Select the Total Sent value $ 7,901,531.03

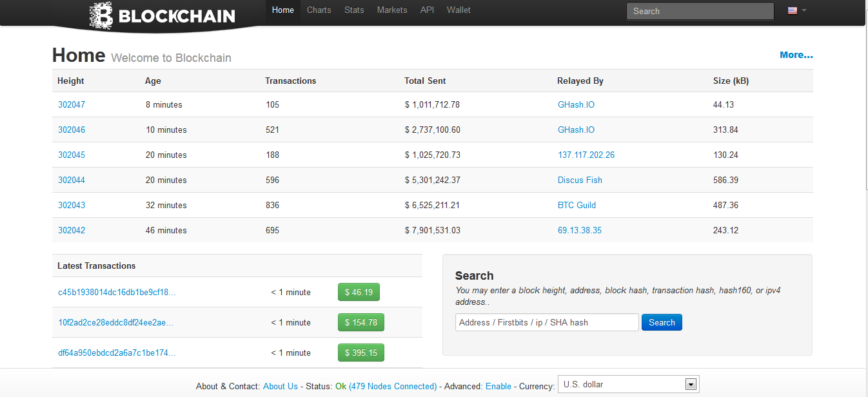pyautogui.click(x=432, y=230)
